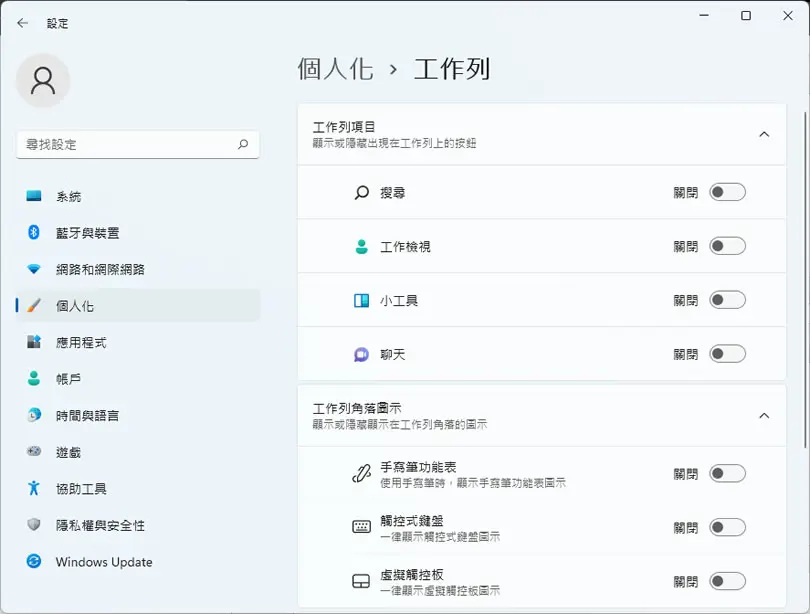This screenshot has height=614, width=810.
Task: Collapse the 工作列項目 section chevron
Action: [764, 134]
